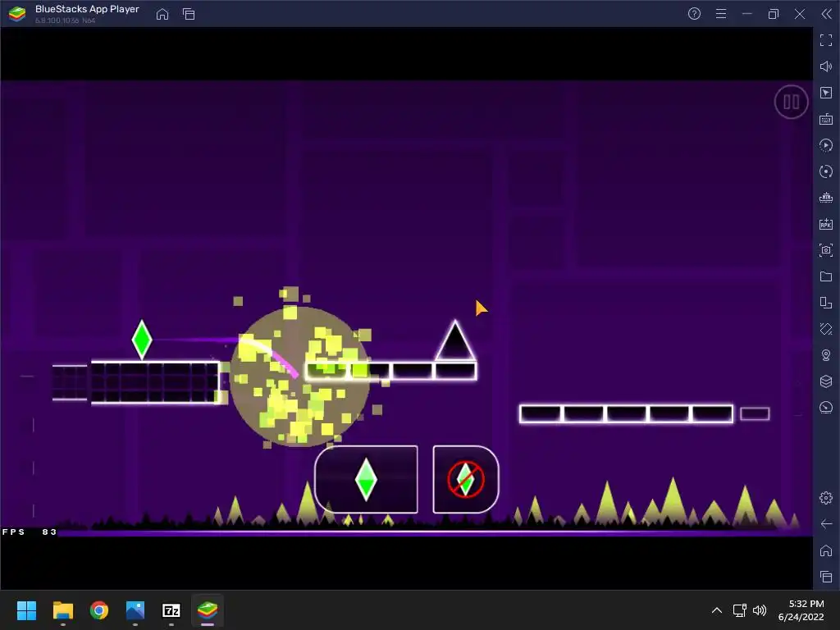Click the volume icon in BlueStacks sidebar

(x=826, y=66)
